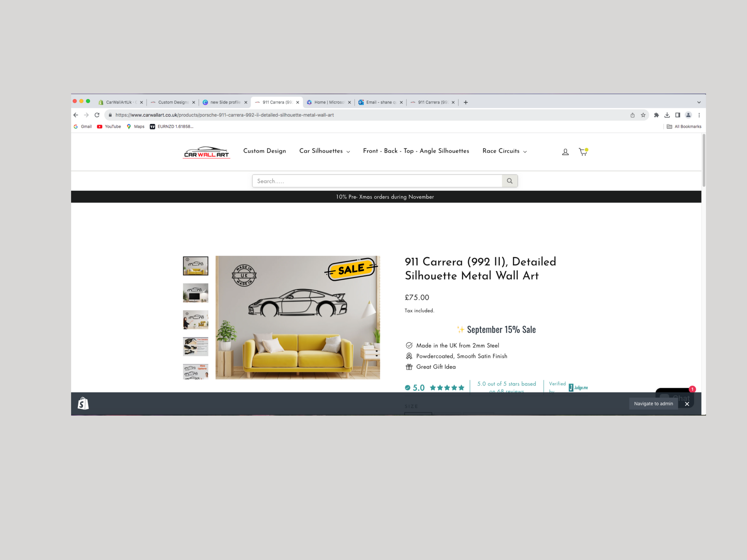This screenshot has height=560, width=747.
Task: Click the Car Wall Art logo
Action: point(206,152)
